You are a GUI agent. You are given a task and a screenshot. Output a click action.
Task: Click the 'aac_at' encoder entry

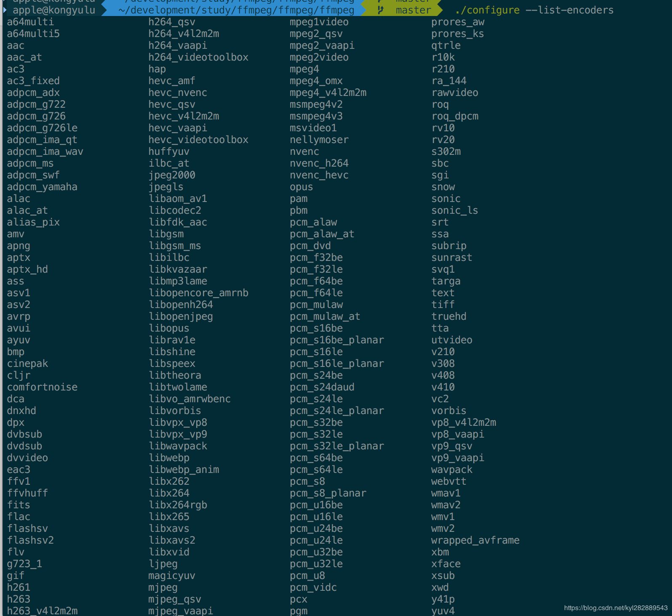coord(24,57)
